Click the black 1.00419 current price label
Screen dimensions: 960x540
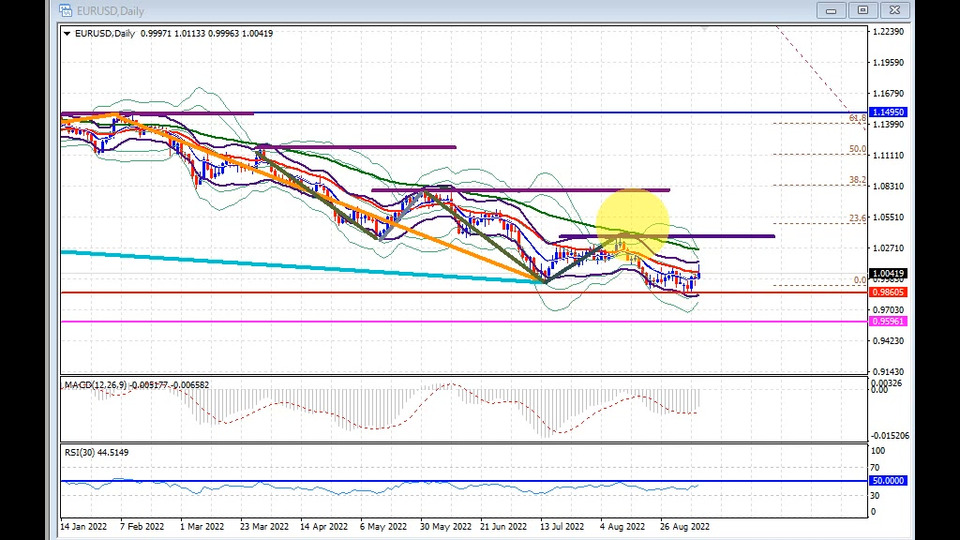pyautogui.click(x=888, y=273)
